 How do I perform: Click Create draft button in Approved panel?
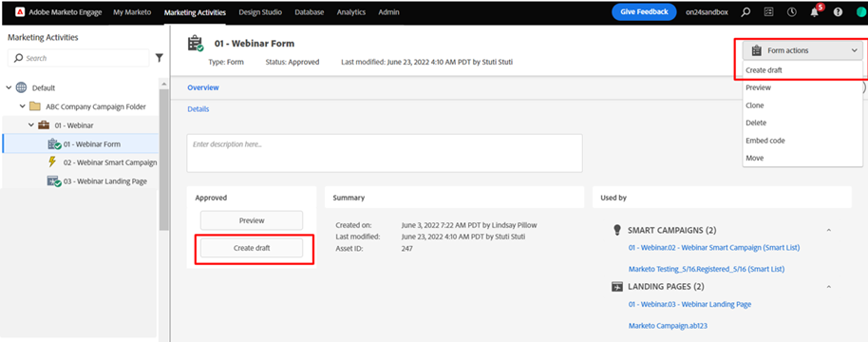252,248
